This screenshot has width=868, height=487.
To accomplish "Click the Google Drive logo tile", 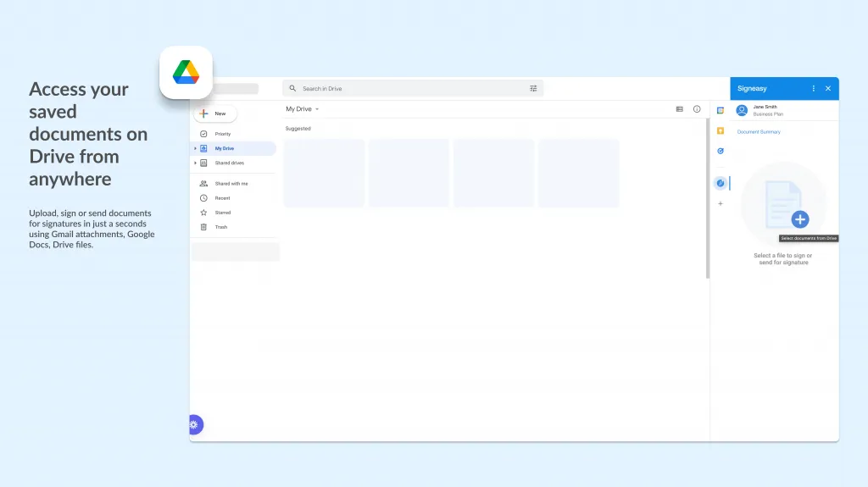I will point(186,73).
